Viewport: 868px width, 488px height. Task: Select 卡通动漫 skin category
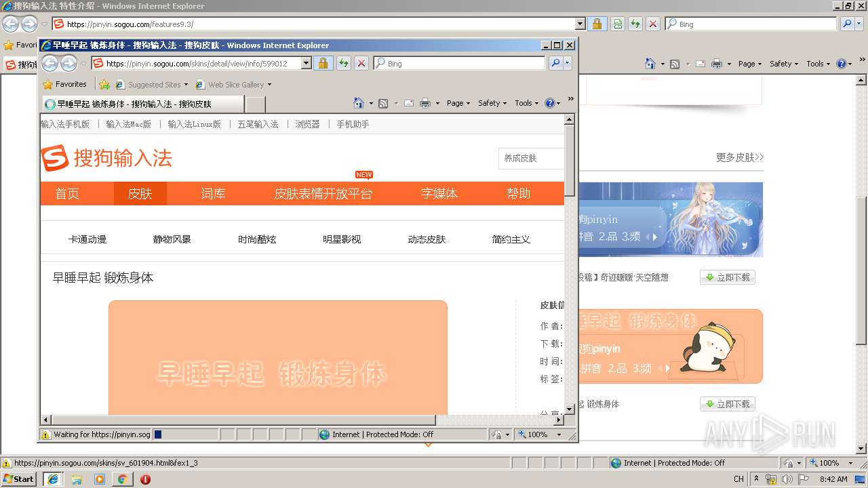pos(87,239)
